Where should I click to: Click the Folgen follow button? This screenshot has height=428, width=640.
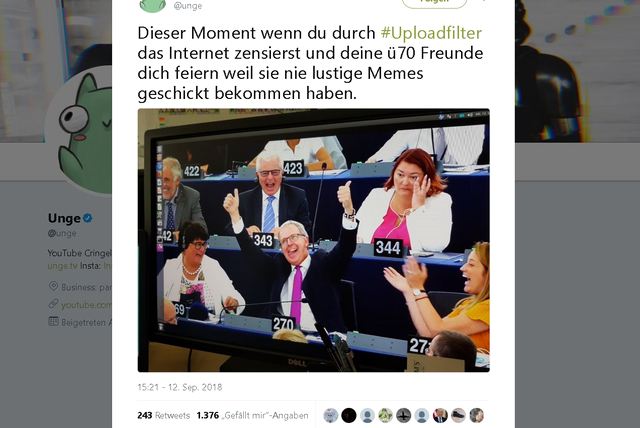pyautogui.click(x=434, y=3)
